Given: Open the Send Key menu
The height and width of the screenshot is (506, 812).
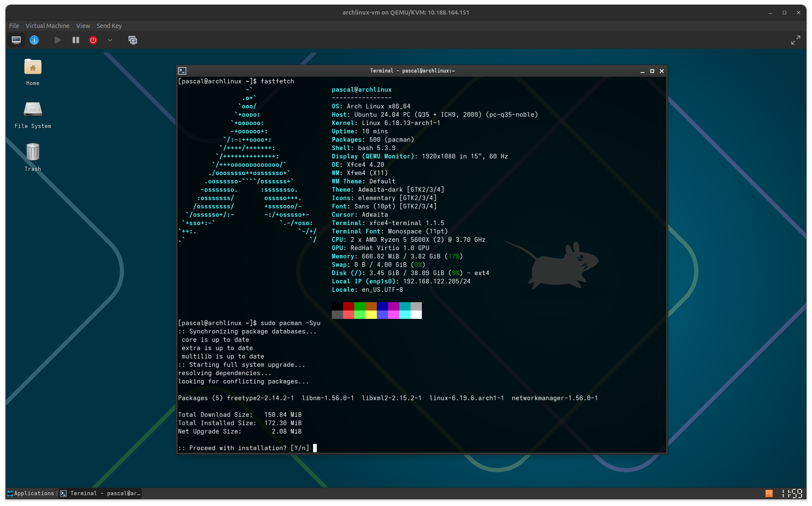Looking at the screenshot, I should pos(109,25).
